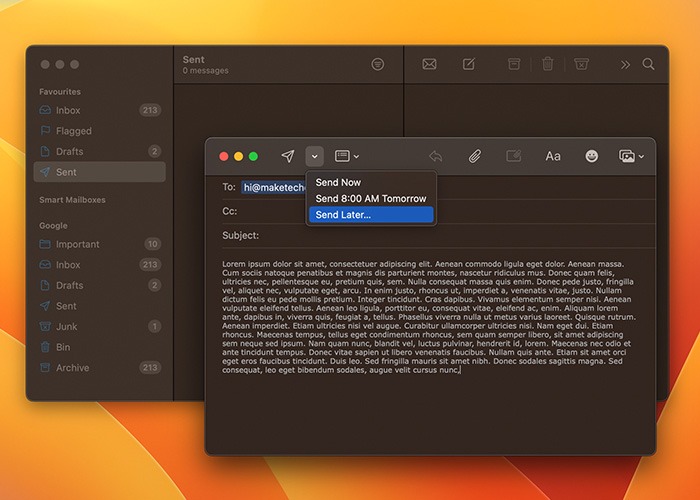The image size is (700, 500).
Task: Open Favourites Inbox with 213 badge
Action: click(x=100, y=110)
